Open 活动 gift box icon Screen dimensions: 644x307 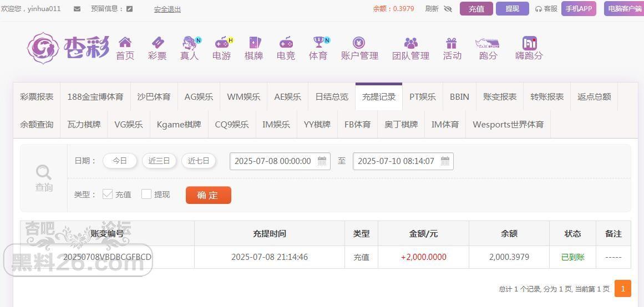point(452,43)
